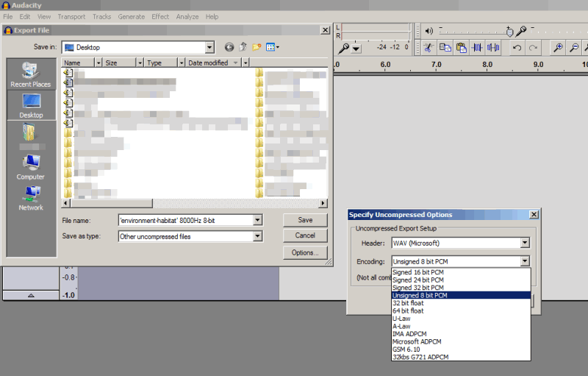Expand the Header WAV (Microsoft) dropdown

click(x=525, y=243)
